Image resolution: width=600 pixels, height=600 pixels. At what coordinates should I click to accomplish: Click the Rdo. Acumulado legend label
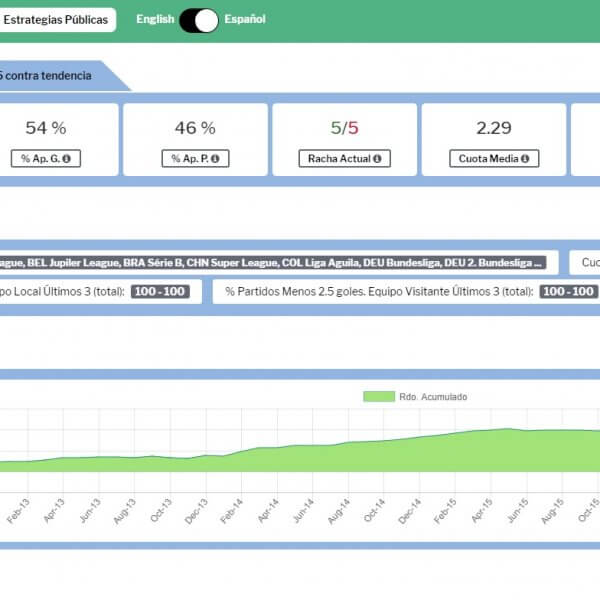click(x=433, y=397)
